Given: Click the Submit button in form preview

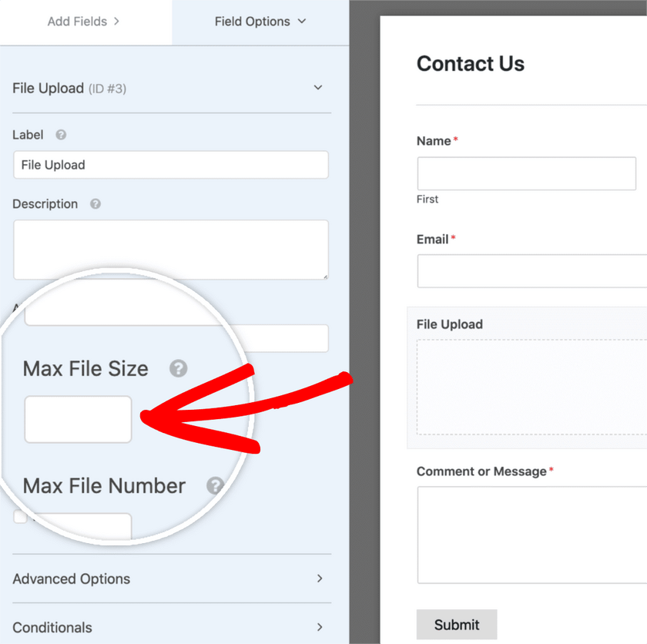Looking at the screenshot, I should pyautogui.click(x=456, y=624).
